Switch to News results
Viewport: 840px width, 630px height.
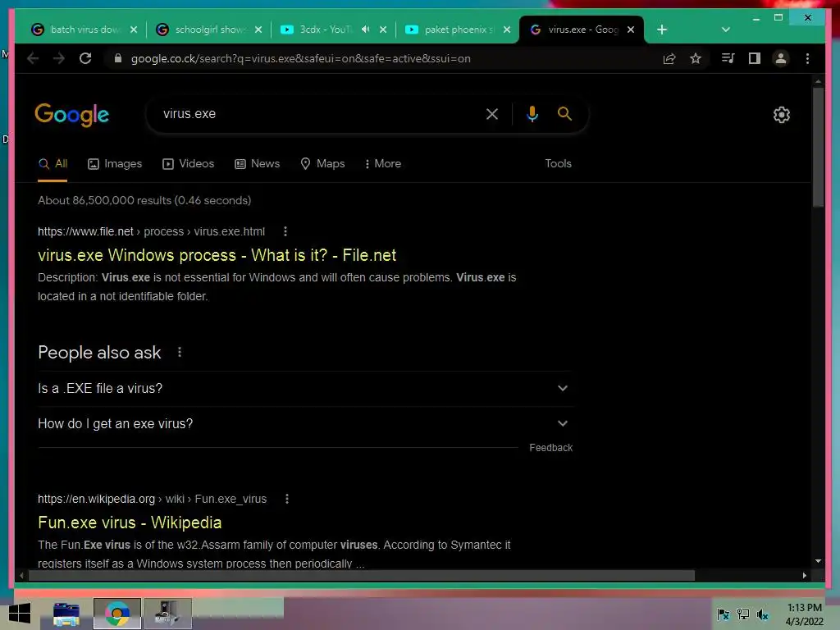257,164
